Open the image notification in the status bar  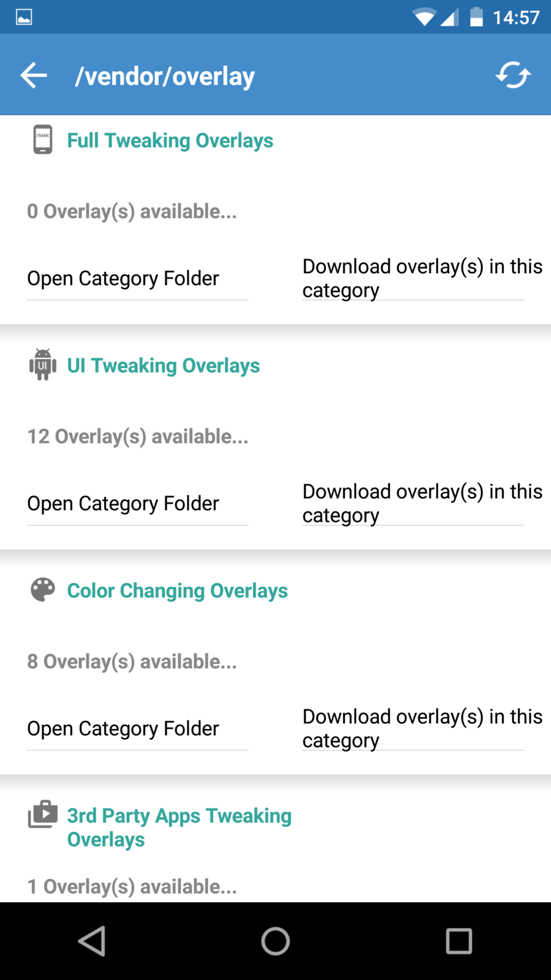(24, 17)
